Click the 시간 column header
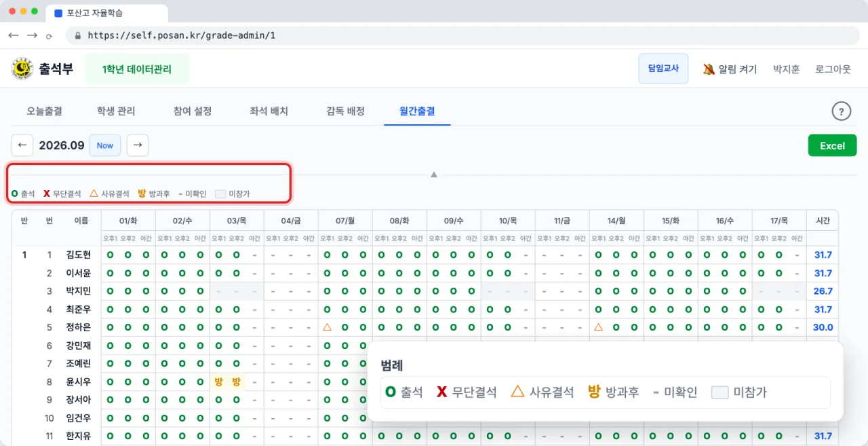This screenshot has height=446, width=868. (x=823, y=221)
